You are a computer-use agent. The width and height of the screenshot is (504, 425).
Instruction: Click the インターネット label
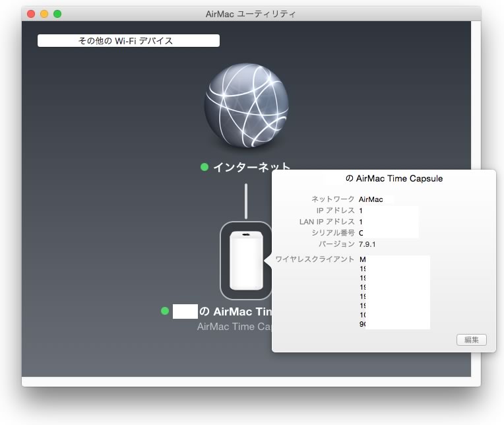point(252,167)
